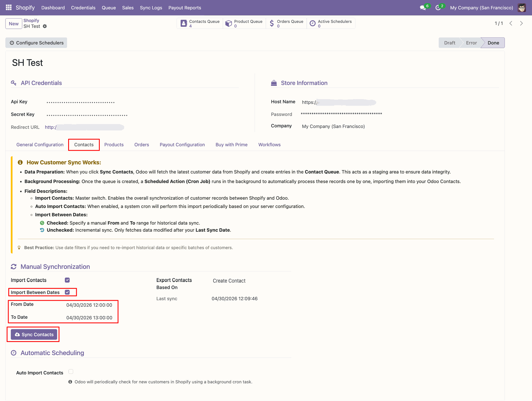Viewport: 532px width, 401px height.
Task: Click the Shopify app name in navbar
Action: pyautogui.click(x=25, y=7)
